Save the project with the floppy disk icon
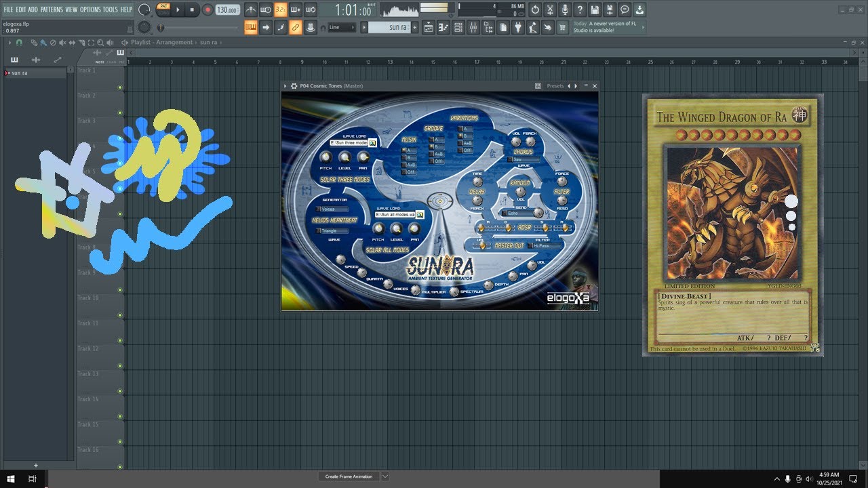This screenshot has height=488, width=868. pos(595,10)
